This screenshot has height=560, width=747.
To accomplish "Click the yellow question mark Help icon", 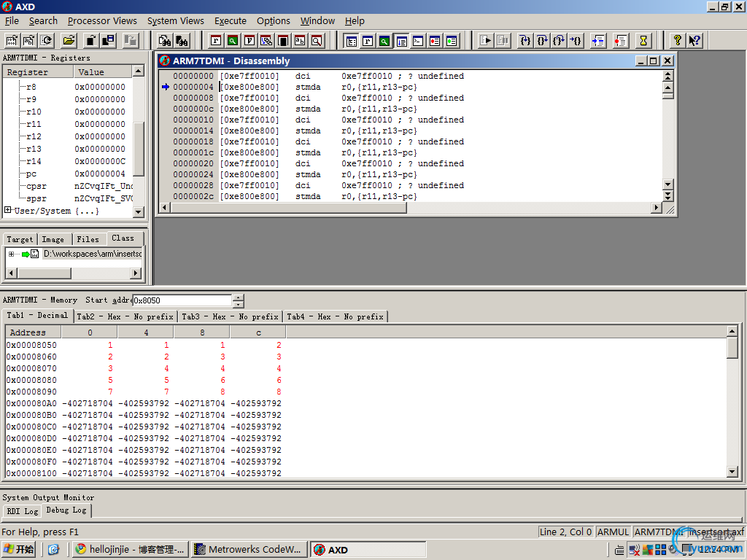I will click(677, 41).
